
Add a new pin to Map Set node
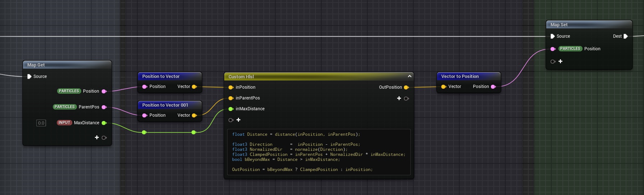click(560, 61)
